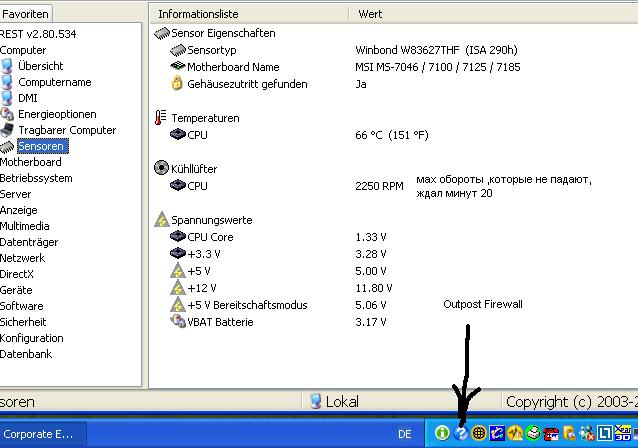Click the Motherboard Name board icon
This screenshot has height=448, width=638.
177,66
